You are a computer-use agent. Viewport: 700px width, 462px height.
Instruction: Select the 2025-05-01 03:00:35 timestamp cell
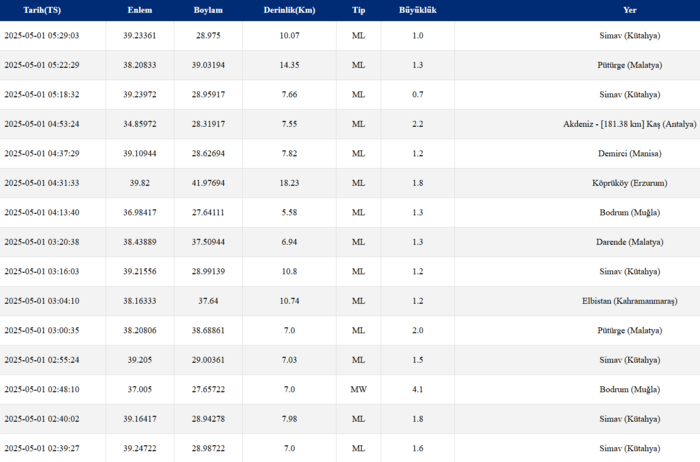(42, 330)
